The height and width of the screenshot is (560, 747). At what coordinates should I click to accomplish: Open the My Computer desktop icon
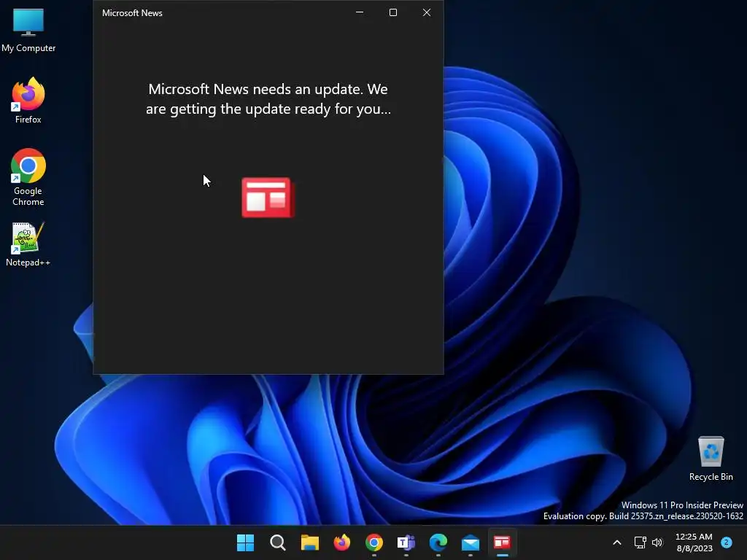point(28,30)
